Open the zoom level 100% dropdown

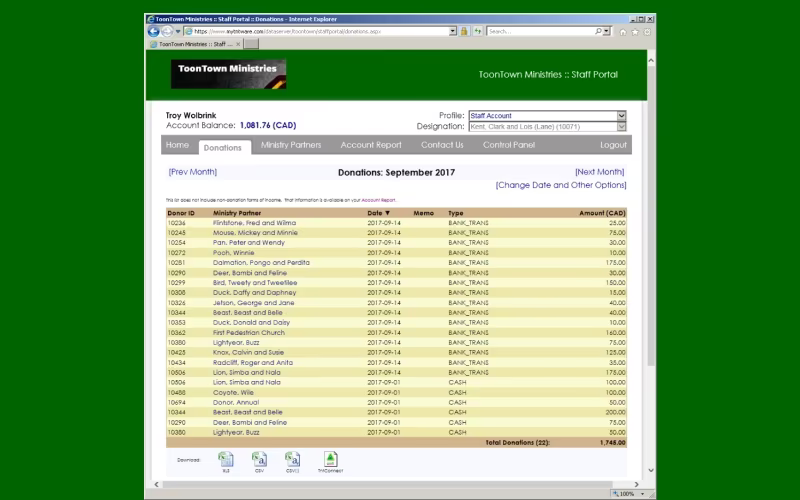[642, 494]
